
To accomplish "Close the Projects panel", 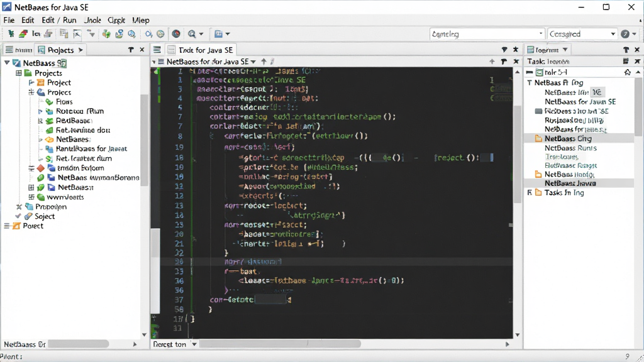I will tap(142, 50).
